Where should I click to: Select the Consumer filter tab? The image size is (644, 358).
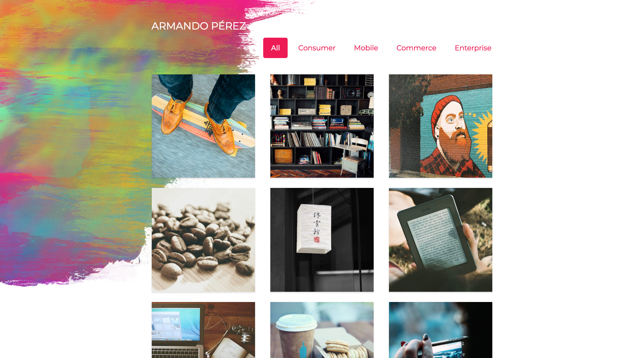pyautogui.click(x=317, y=48)
